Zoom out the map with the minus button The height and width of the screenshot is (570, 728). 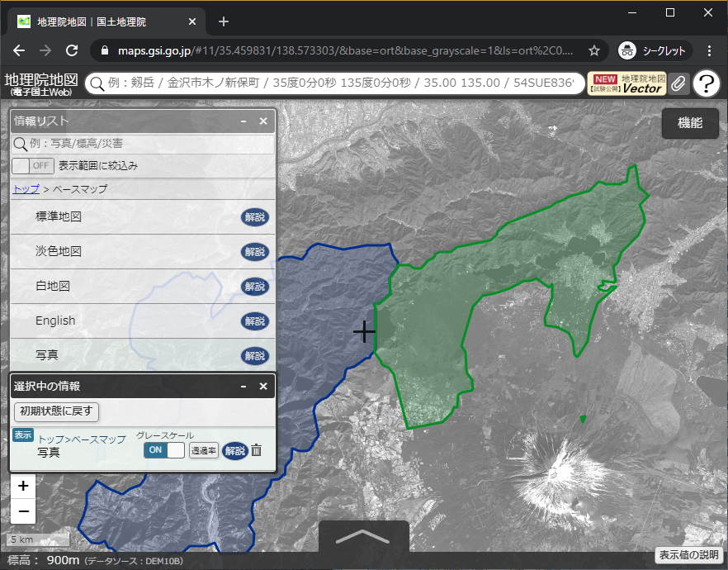pyautogui.click(x=23, y=511)
